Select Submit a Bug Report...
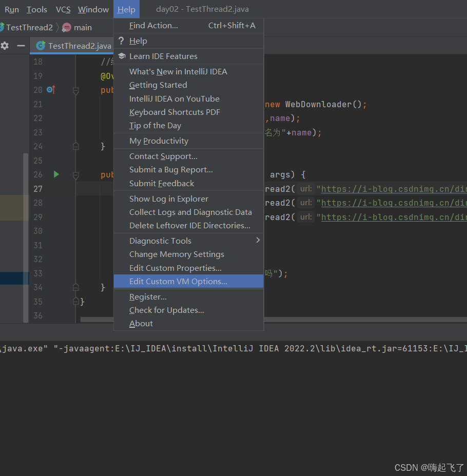 pos(188,170)
